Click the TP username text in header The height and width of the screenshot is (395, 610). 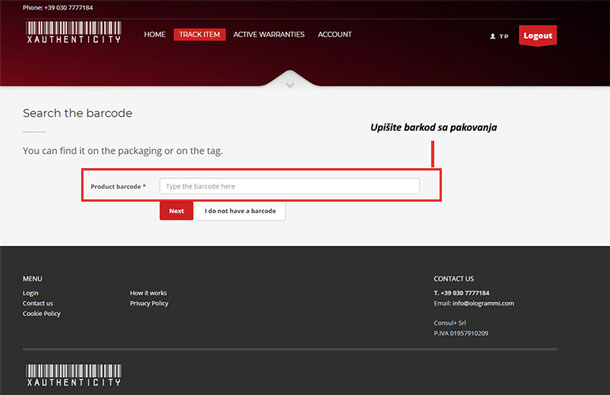tap(504, 36)
